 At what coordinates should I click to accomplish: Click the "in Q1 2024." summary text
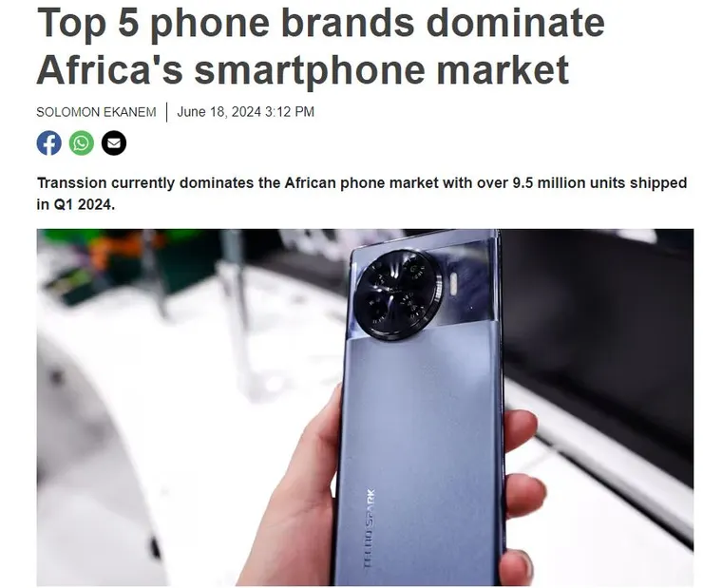coord(76,204)
